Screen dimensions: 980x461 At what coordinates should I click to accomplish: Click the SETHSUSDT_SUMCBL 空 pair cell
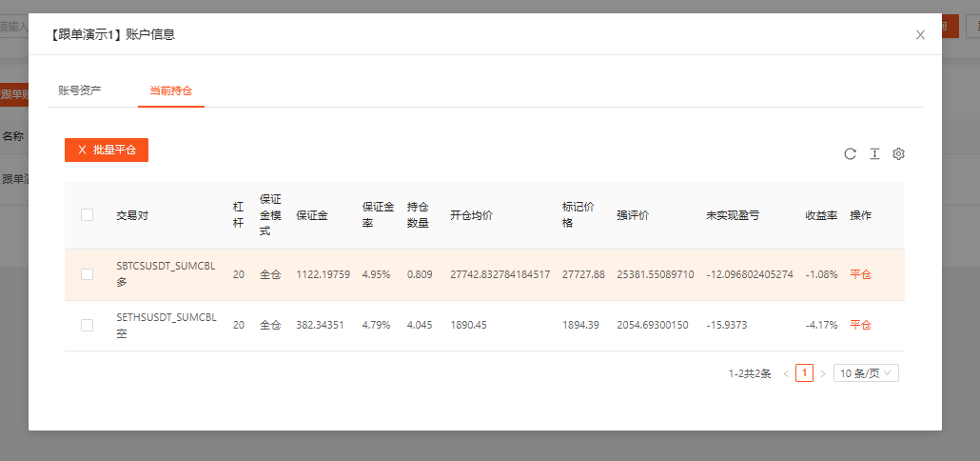[x=166, y=325]
